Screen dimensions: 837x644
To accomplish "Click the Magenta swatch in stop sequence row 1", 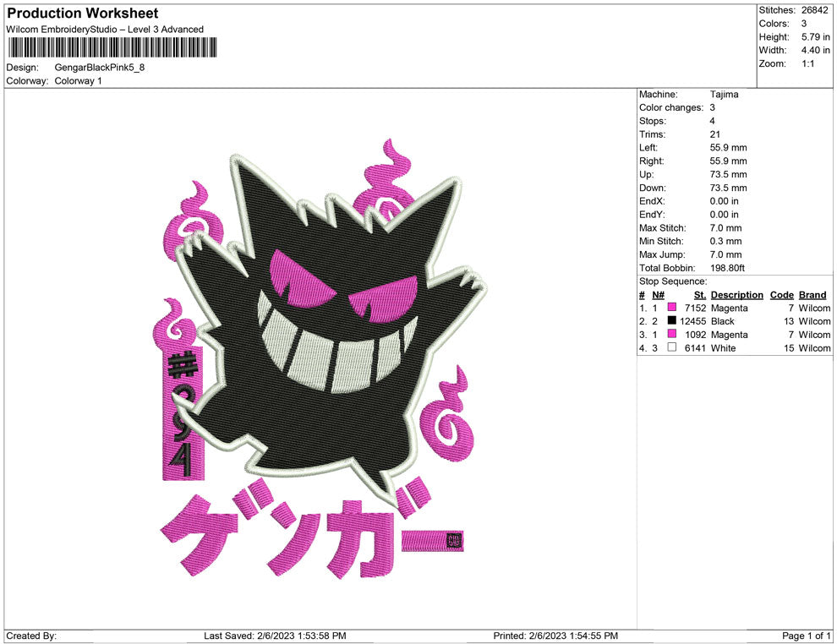I will [672, 308].
